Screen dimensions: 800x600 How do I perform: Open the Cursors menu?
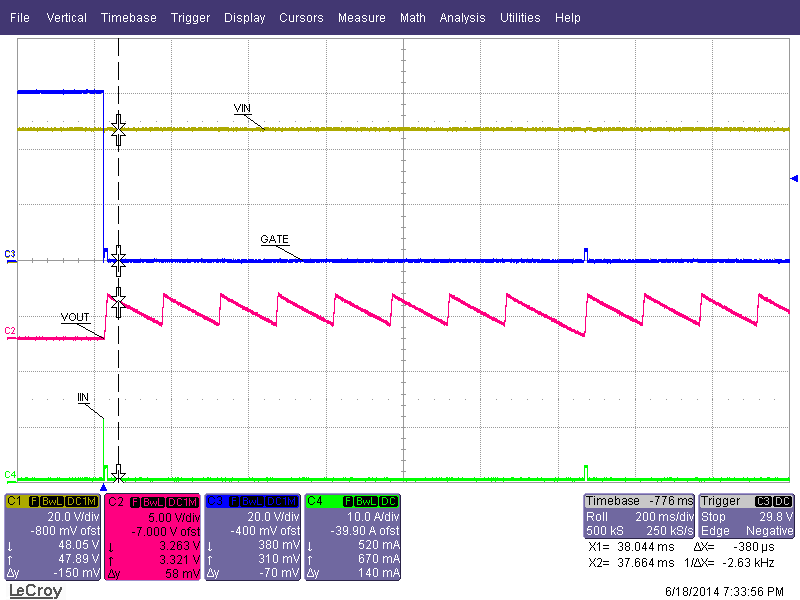[301, 17]
